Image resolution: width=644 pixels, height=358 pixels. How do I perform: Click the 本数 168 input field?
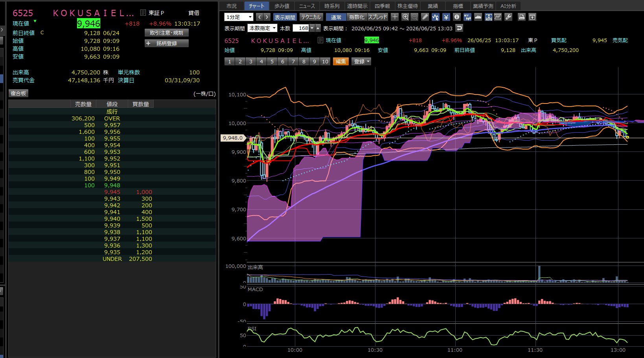coord(301,28)
